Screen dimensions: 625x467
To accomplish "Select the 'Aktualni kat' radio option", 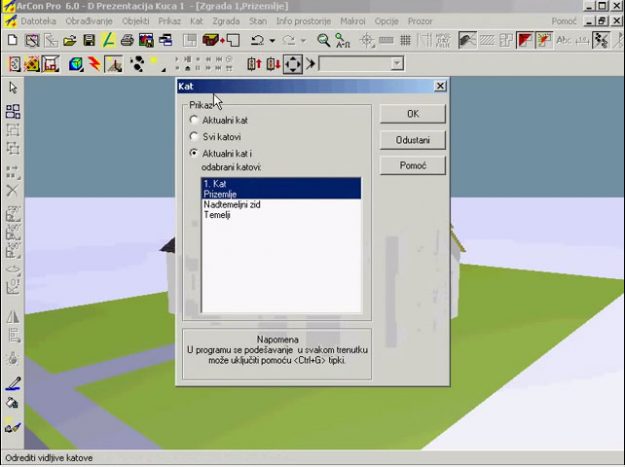I will [194, 120].
